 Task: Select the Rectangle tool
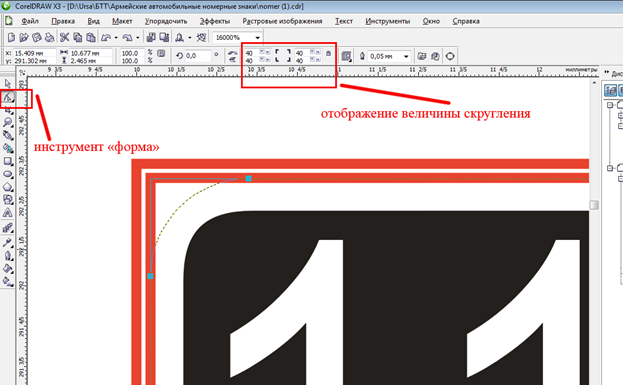pyautogui.click(x=8, y=161)
